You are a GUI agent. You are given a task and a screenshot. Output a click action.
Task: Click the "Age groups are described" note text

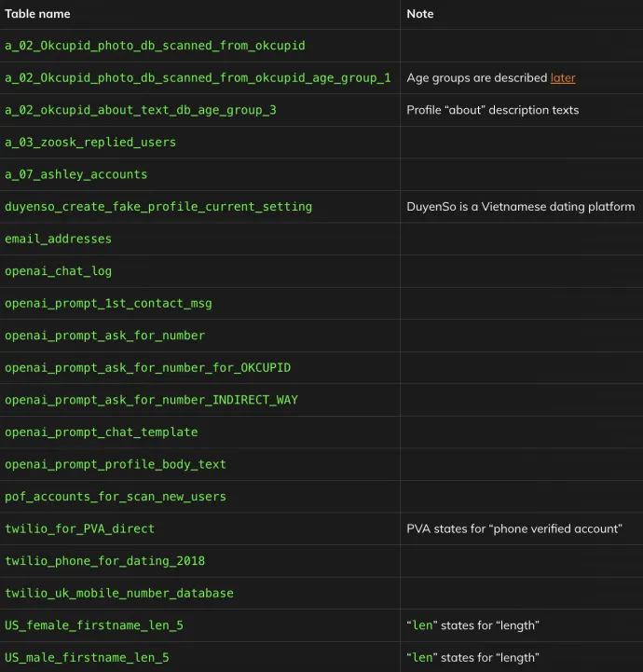(x=477, y=78)
